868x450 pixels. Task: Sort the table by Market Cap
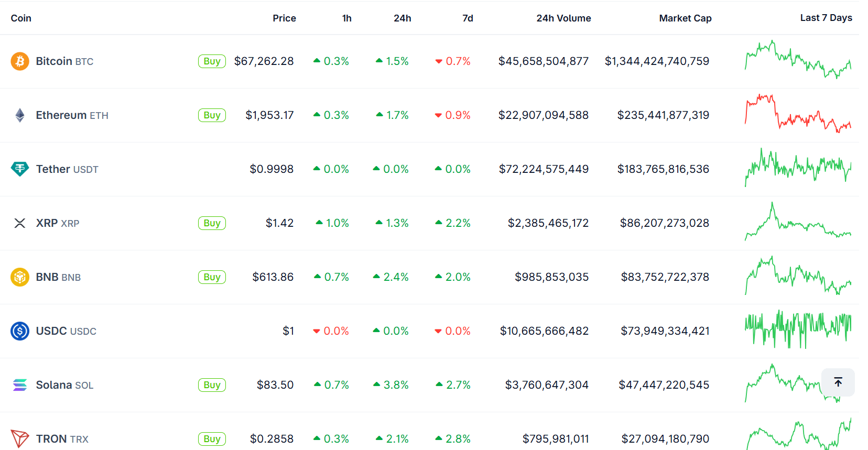pyautogui.click(x=685, y=18)
